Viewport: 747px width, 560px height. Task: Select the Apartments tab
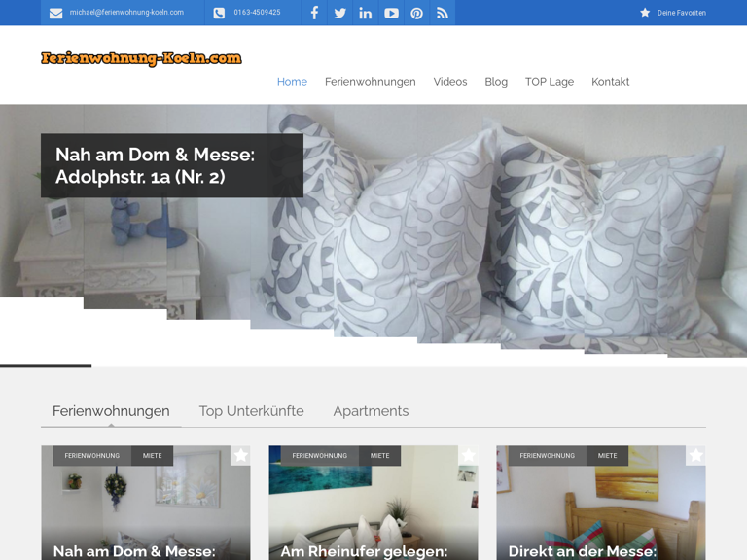click(x=371, y=411)
